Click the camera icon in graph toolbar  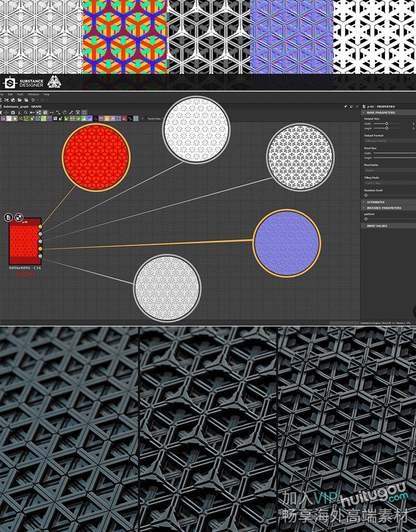(x=13, y=112)
